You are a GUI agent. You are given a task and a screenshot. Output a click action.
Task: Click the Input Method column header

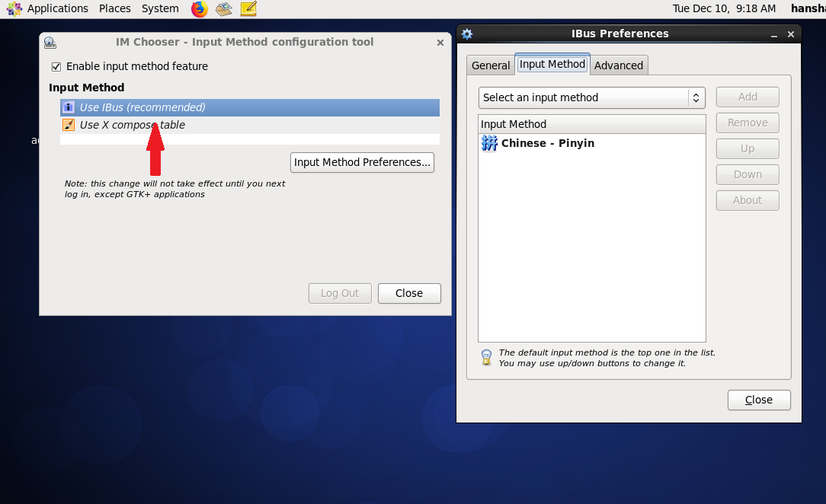[591, 124]
